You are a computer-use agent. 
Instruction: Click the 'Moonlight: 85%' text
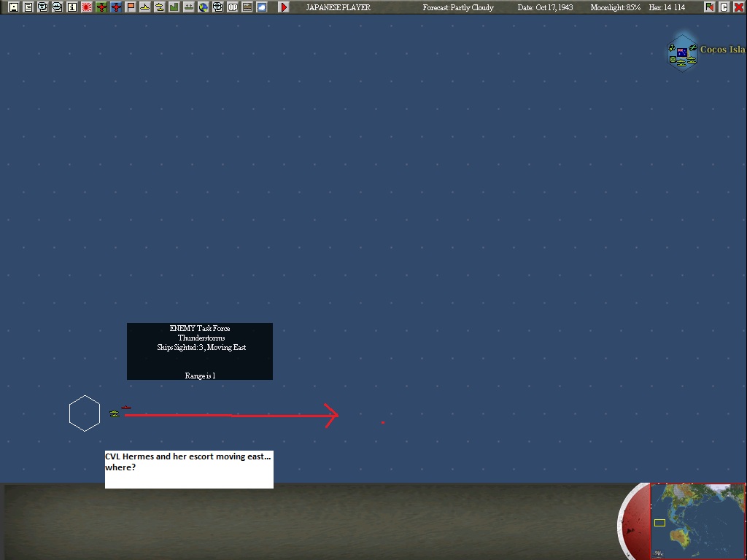point(615,7)
